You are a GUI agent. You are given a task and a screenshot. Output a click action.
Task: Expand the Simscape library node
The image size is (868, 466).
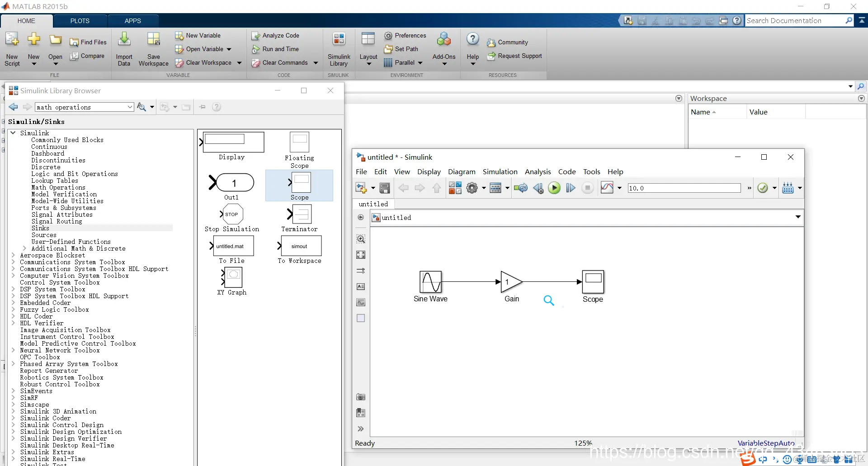[x=13, y=404]
